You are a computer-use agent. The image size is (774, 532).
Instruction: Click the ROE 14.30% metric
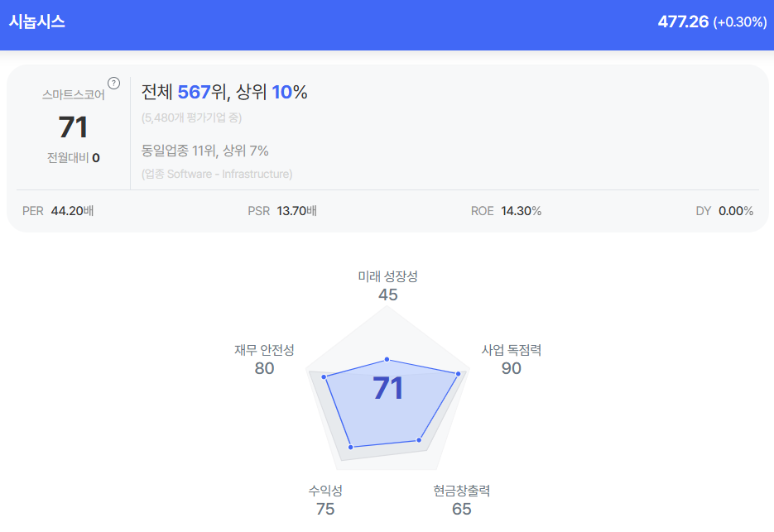point(506,211)
